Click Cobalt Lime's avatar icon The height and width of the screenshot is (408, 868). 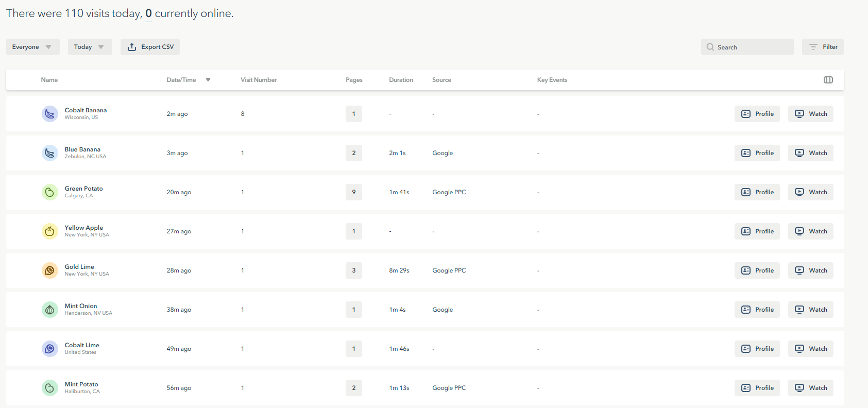[x=50, y=349]
